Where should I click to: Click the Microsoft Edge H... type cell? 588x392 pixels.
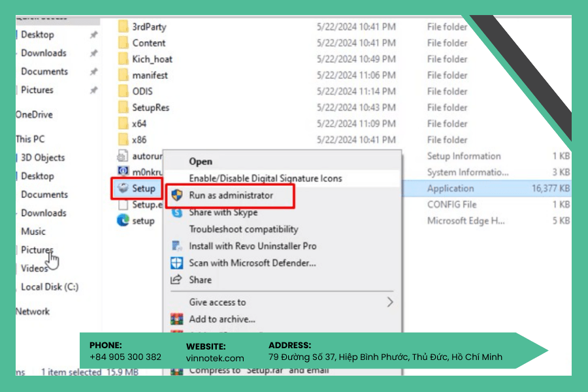(x=466, y=221)
